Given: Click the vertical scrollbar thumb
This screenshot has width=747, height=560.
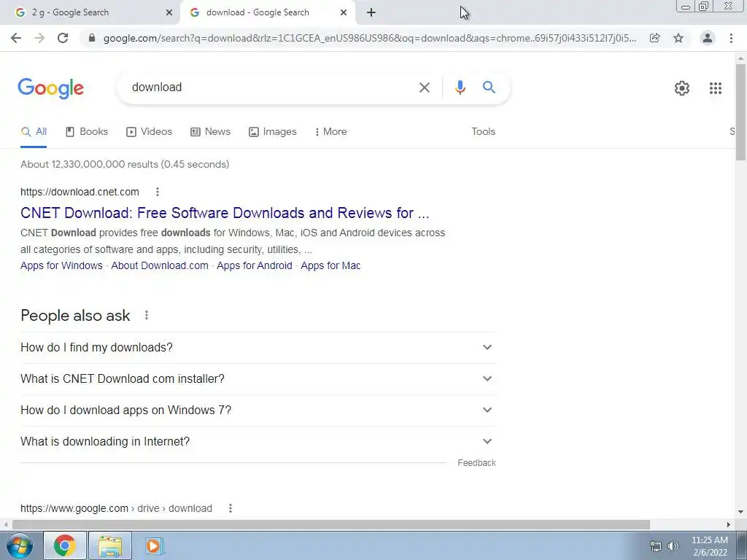Looking at the screenshot, I should pyautogui.click(x=740, y=112).
